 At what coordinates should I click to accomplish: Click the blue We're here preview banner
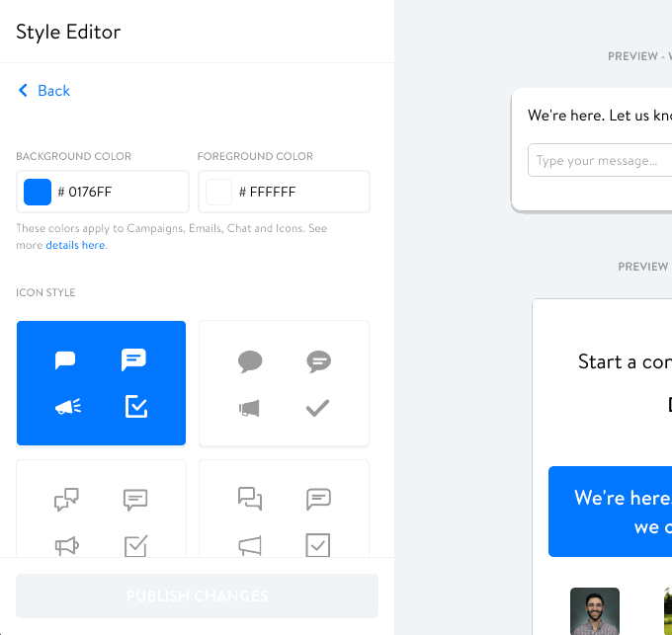(611, 512)
